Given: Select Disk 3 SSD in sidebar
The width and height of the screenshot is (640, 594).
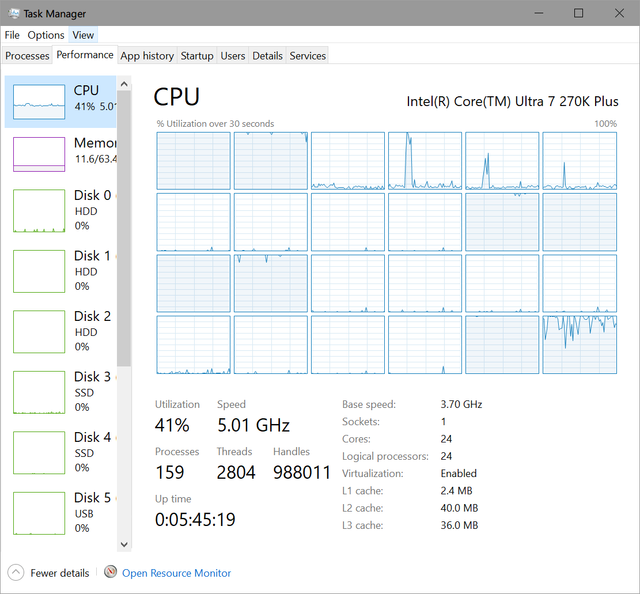Looking at the screenshot, I should click(x=61, y=392).
